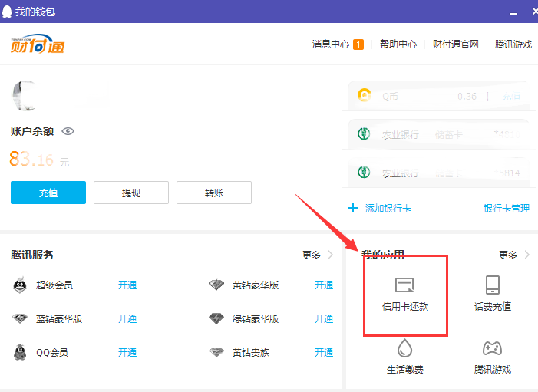Open 财付通官网 link
This screenshot has width=538, height=392.
click(456, 44)
